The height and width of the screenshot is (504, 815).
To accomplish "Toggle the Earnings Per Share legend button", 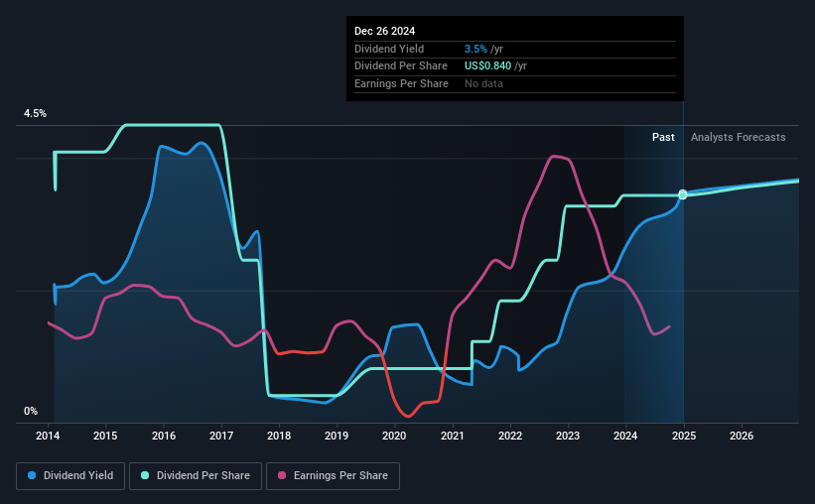I will [333, 476].
